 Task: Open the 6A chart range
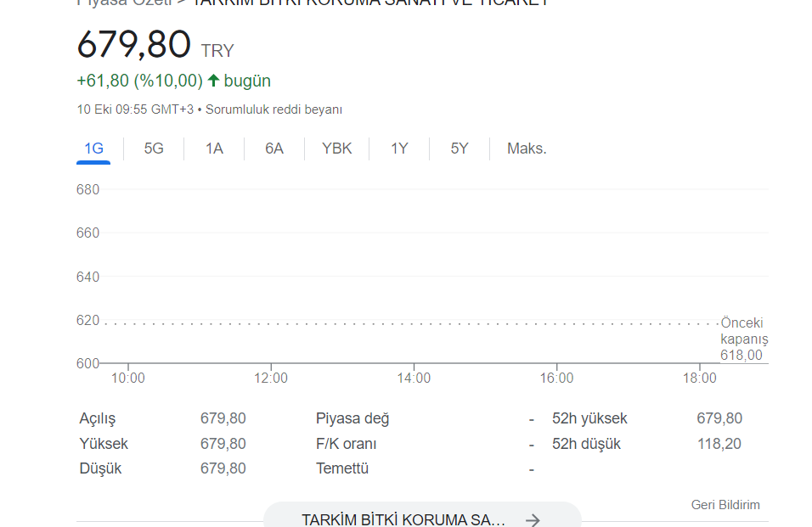click(274, 149)
